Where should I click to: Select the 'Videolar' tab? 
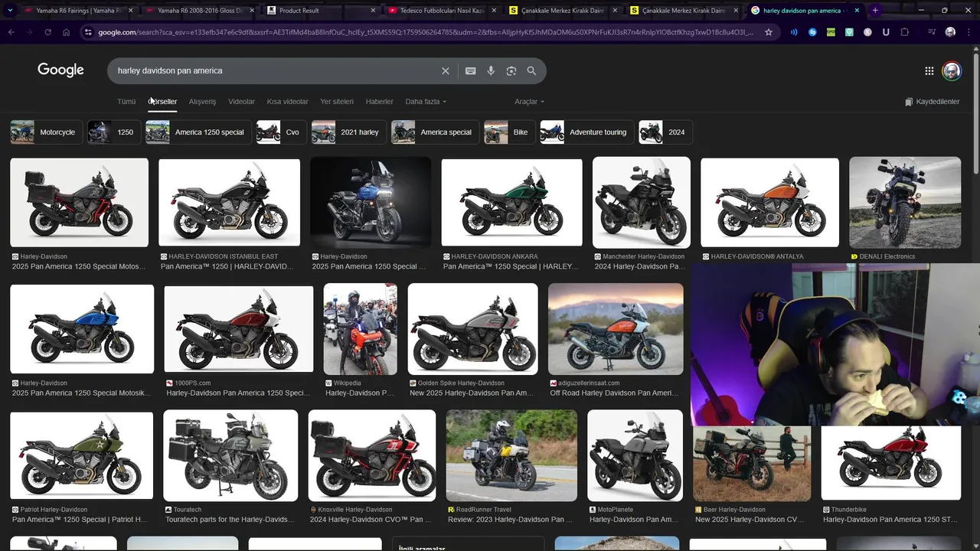242,102
